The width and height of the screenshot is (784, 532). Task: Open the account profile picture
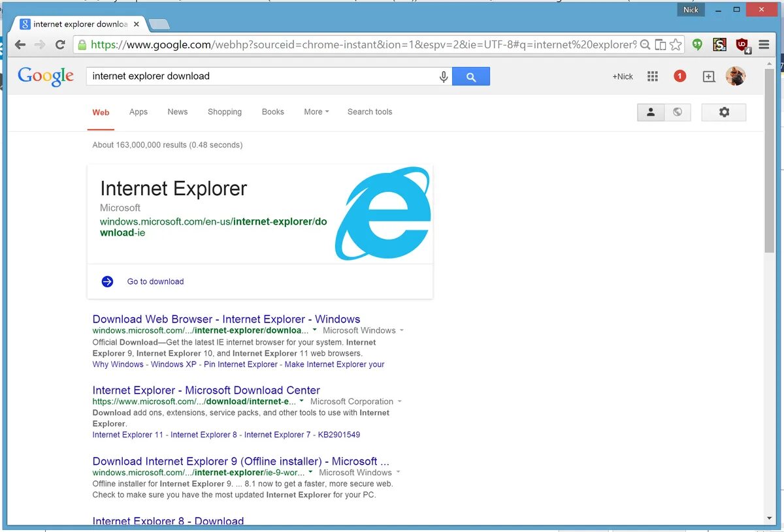pyautogui.click(x=736, y=76)
